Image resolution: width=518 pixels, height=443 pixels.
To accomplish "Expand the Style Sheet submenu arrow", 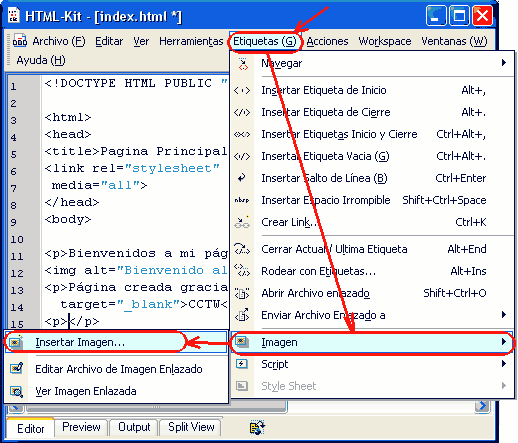I will (x=504, y=386).
